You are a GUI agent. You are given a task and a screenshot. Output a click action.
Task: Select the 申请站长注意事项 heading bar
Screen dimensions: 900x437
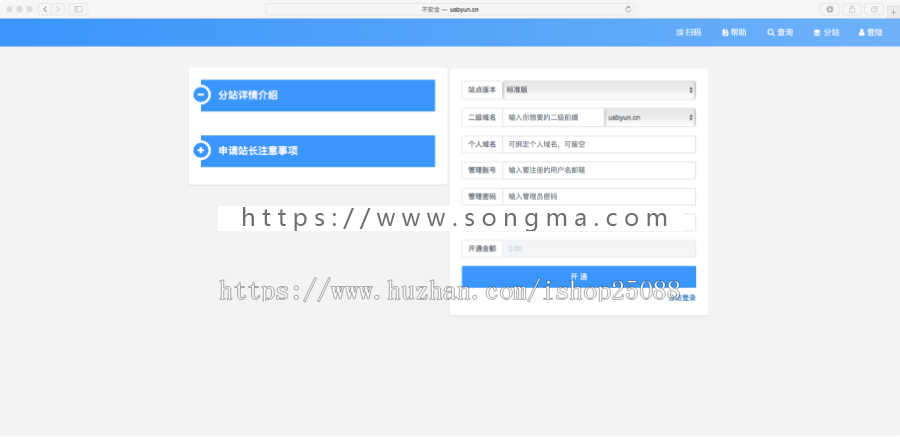(318, 151)
